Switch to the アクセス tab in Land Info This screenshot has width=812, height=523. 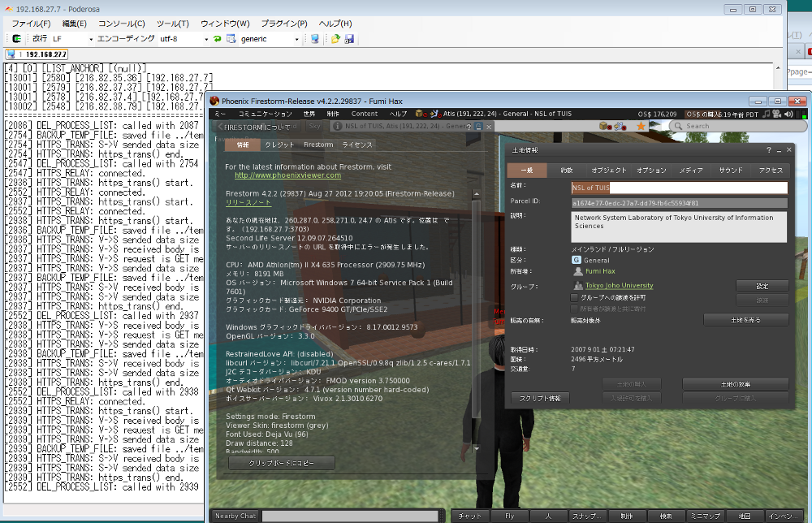pyautogui.click(x=771, y=170)
